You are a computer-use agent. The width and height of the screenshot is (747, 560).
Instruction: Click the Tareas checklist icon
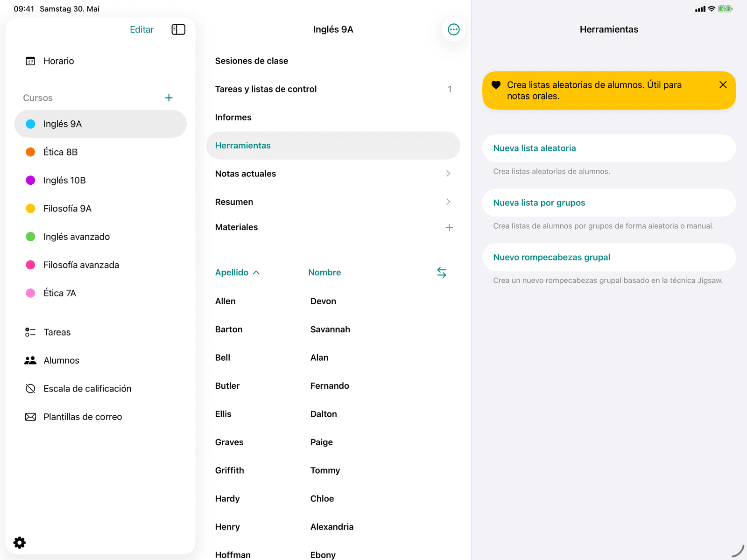[x=30, y=332]
